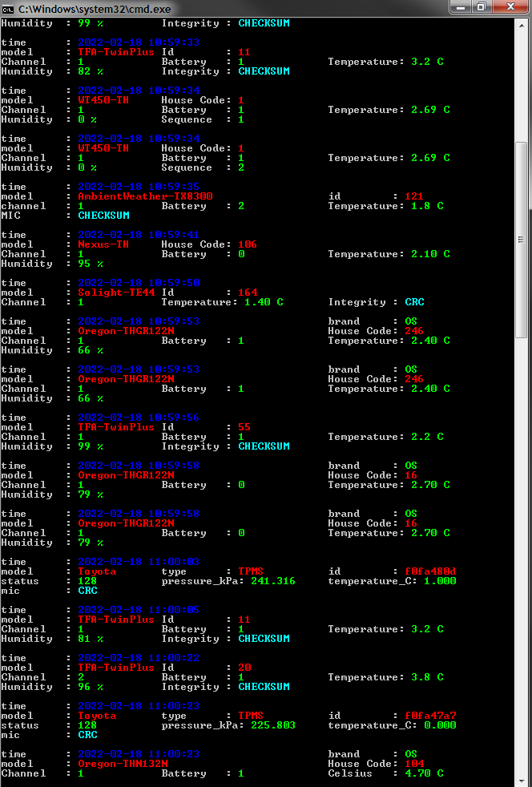Click the Solight-TE44 Id value 164

pos(248,293)
